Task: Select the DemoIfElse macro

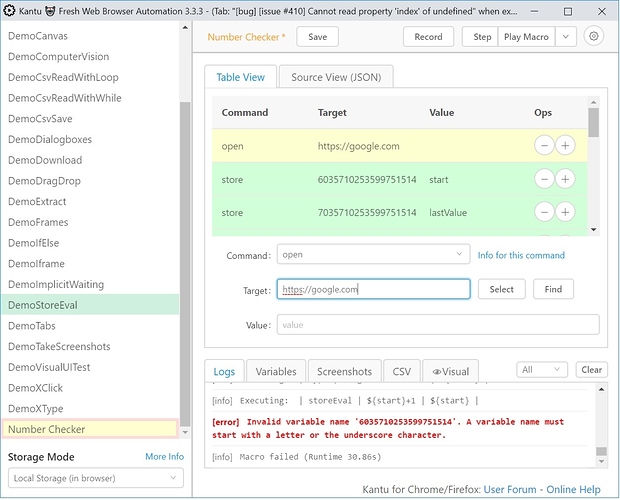Action: [x=91, y=243]
